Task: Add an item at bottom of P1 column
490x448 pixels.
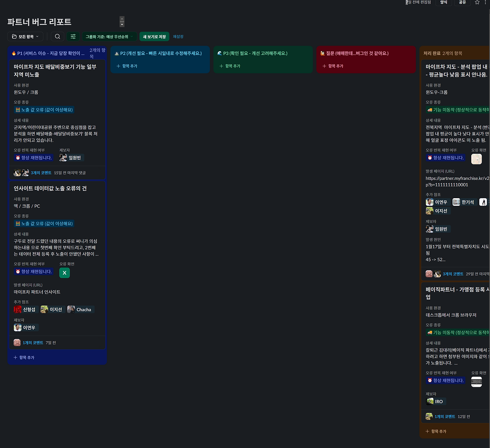Action: point(24,357)
